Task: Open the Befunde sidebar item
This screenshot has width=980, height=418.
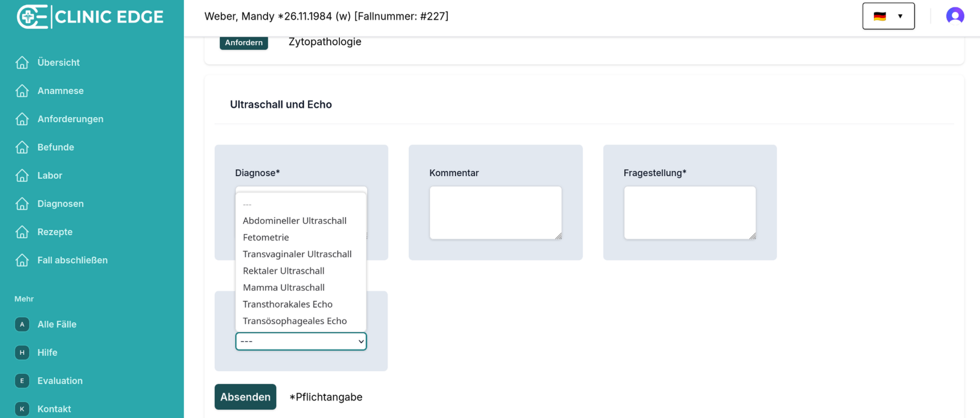Action: point(55,147)
